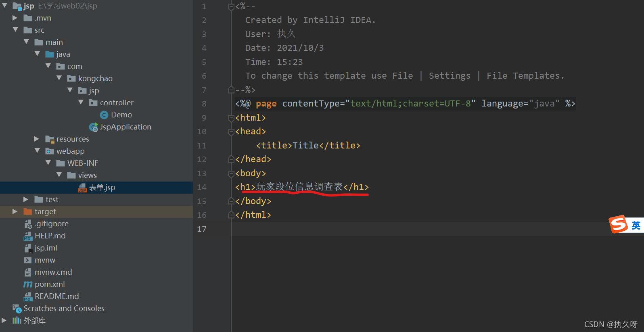Collapse the controller package arrow
This screenshot has height=332, width=644.
pyautogui.click(x=81, y=102)
